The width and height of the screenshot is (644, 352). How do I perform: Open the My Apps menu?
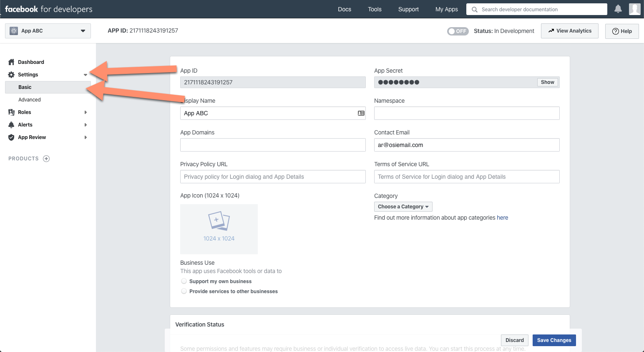(447, 9)
